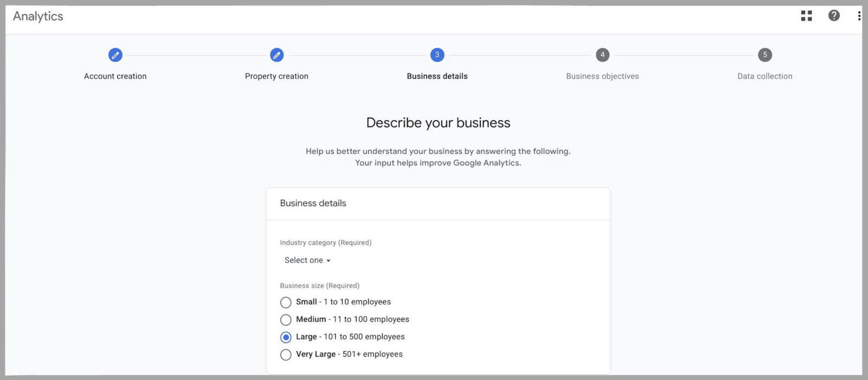This screenshot has width=868, height=380.
Task: Open the Help question mark icon
Action: [834, 16]
